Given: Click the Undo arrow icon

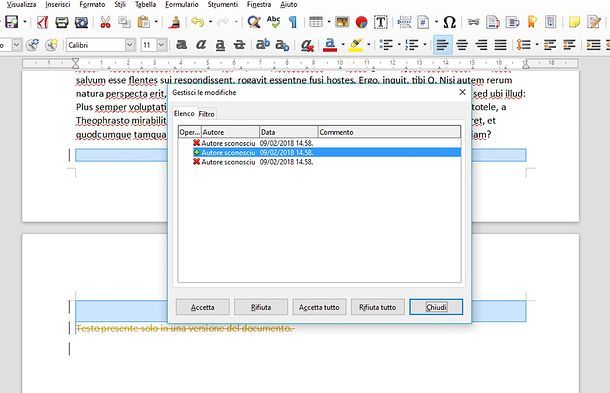Looking at the screenshot, I should click(198, 22).
